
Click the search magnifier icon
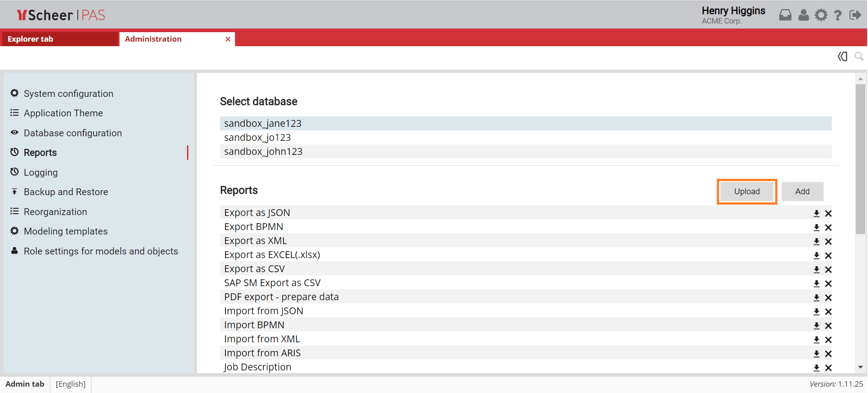(858, 57)
